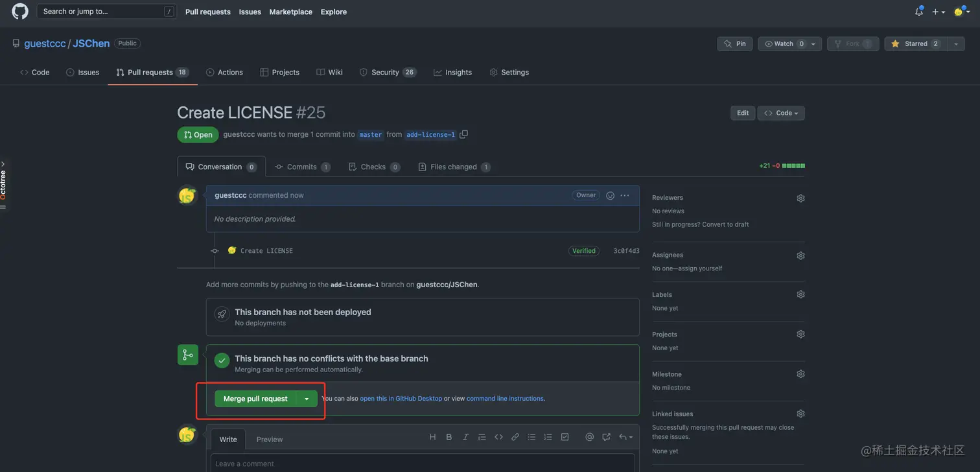Go to the Issues repository tab
The width and height of the screenshot is (980, 472).
click(x=82, y=72)
